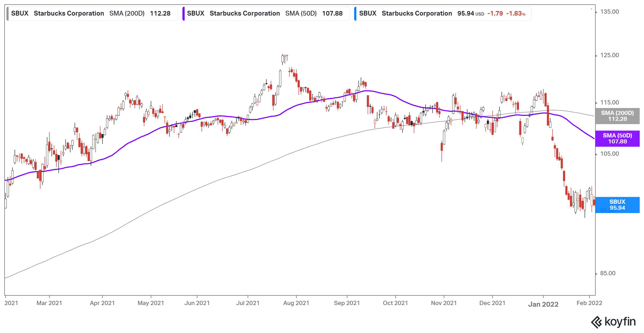Click the gray SMA (200D) legend color bar

pyautogui.click(x=8, y=14)
